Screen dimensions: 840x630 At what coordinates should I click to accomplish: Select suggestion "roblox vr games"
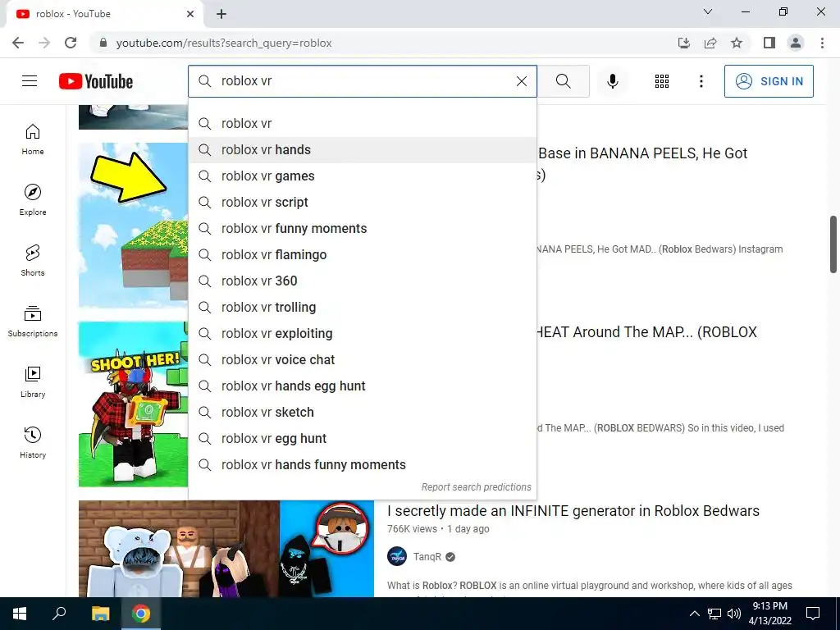[362, 176]
